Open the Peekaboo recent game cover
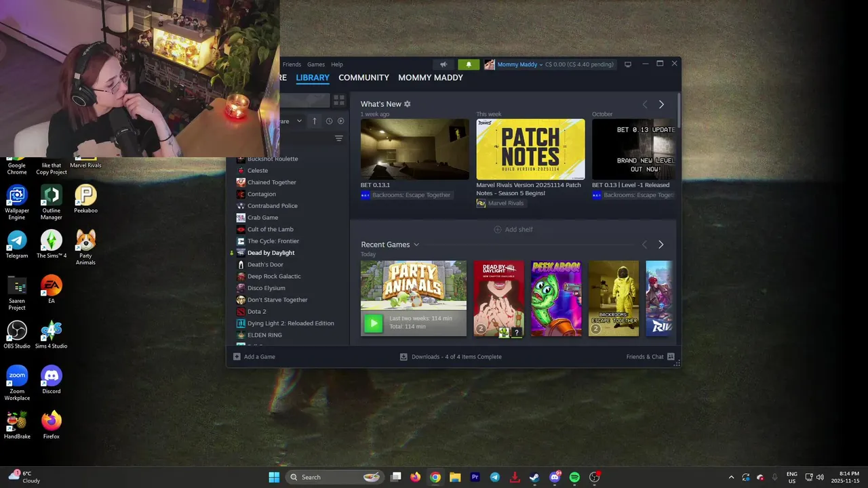The width and height of the screenshot is (868, 488). click(556, 298)
